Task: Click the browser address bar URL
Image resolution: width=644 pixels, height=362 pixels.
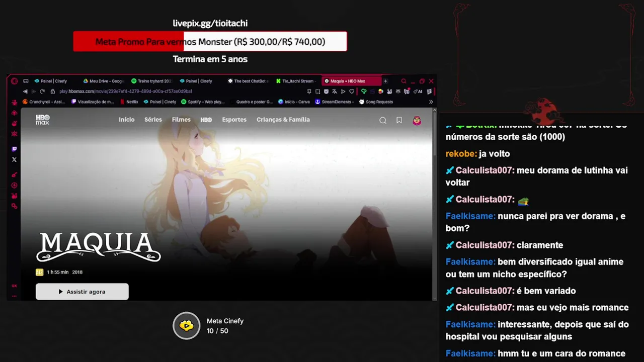Action: coord(126,92)
